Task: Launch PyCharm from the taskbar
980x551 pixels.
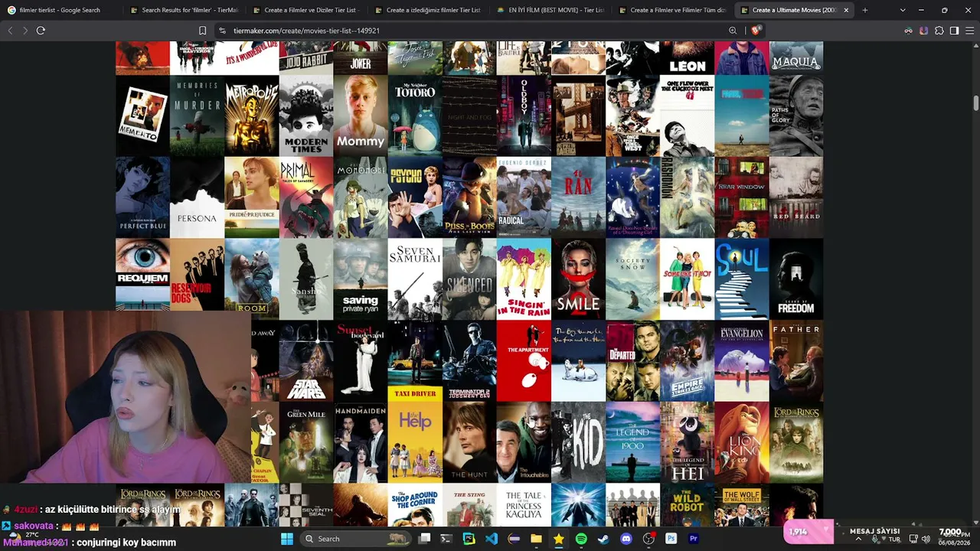Action: (x=469, y=539)
